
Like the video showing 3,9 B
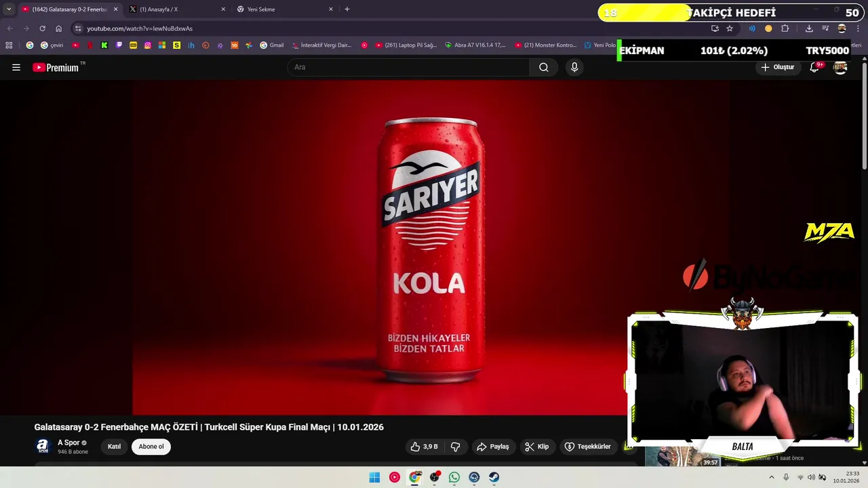424,447
